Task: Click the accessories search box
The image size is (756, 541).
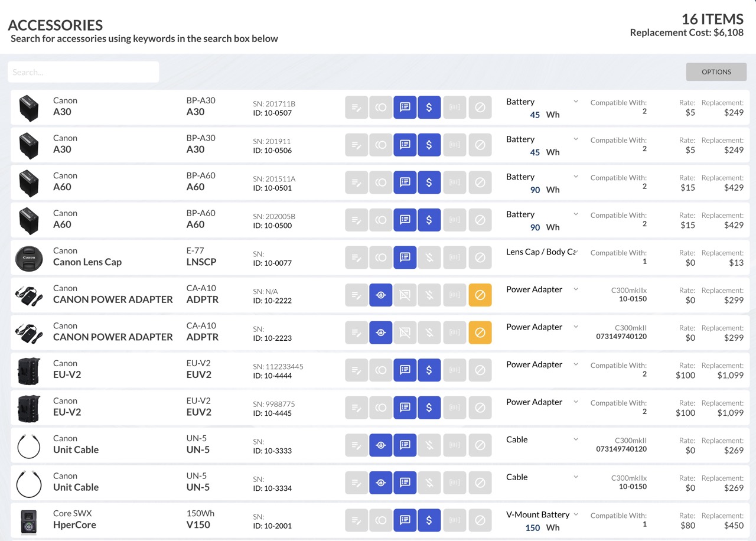Action: point(83,72)
